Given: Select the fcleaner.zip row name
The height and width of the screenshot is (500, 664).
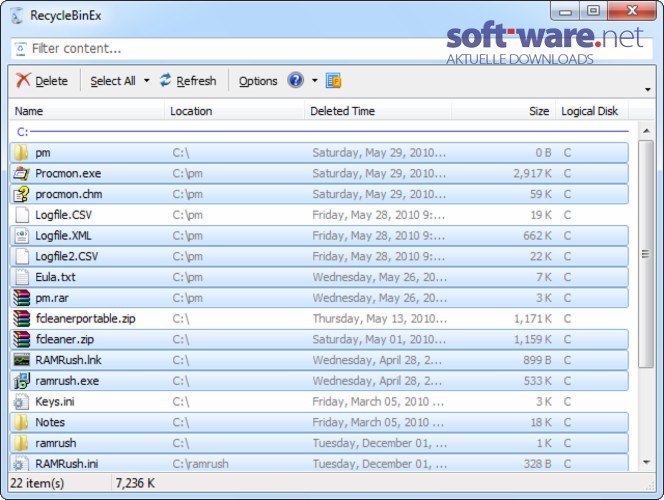Looking at the screenshot, I should point(65,340).
